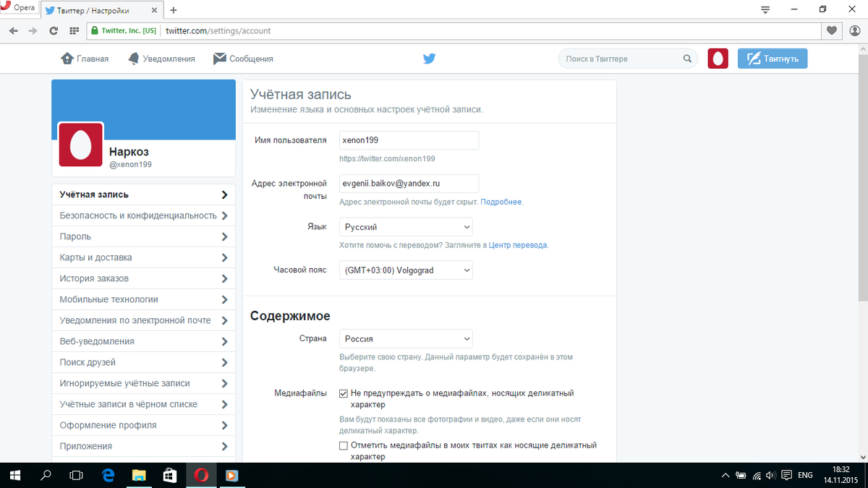Open the action center notification icon
Viewport: 868px width, 488px height.
(x=785, y=475)
